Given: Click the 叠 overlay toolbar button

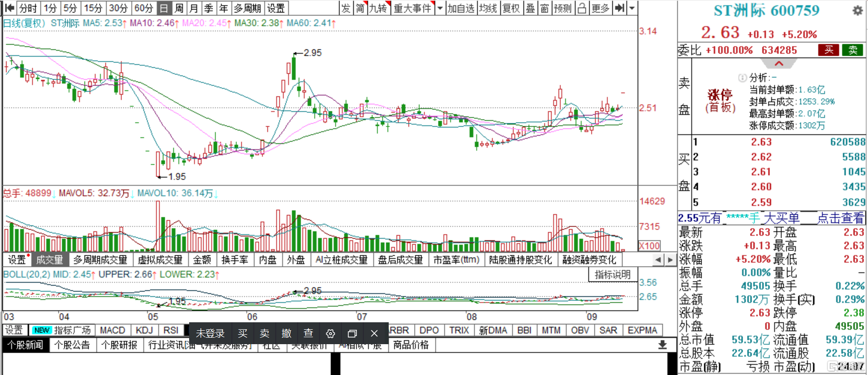Looking at the screenshot, I should 531,8.
